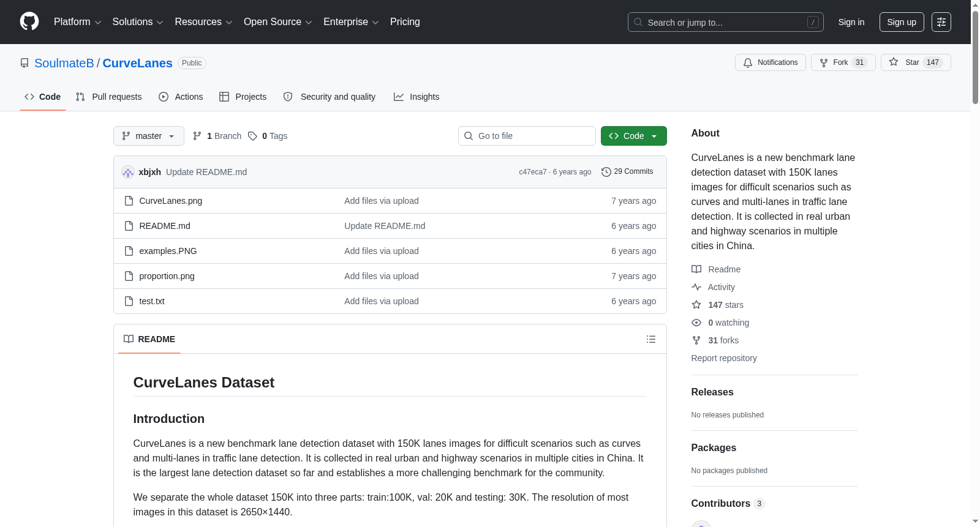Open the CurveLanes.png file name
980x527 pixels.
[171, 201]
